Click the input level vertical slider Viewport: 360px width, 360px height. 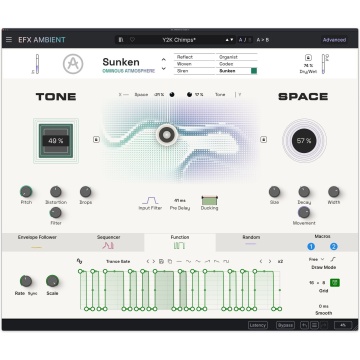pos(37,64)
